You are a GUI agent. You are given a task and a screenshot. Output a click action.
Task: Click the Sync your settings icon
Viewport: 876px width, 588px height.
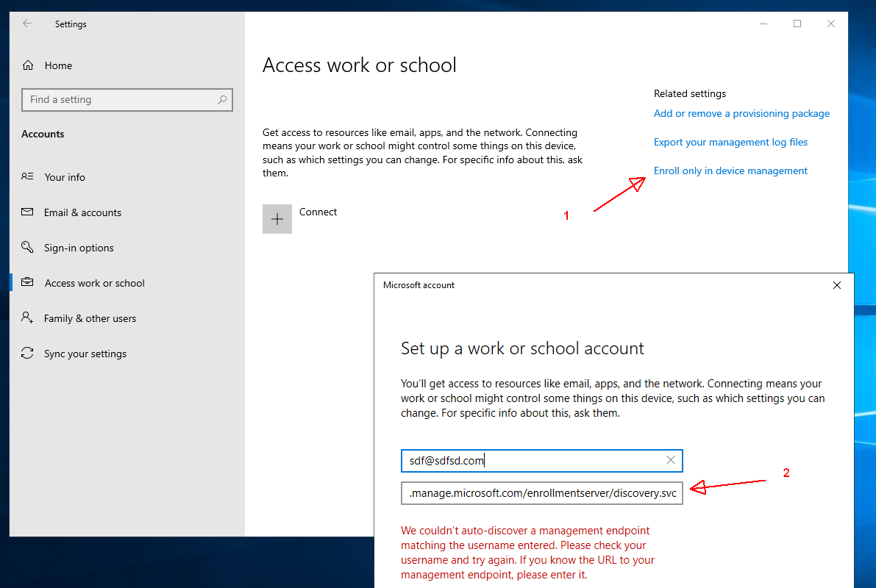click(27, 353)
